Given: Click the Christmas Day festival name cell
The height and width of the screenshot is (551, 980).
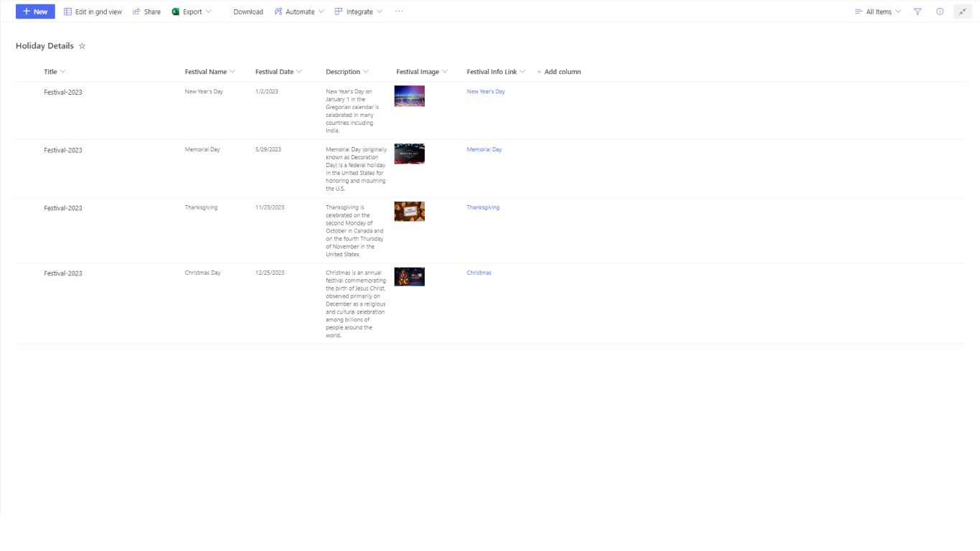Looking at the screenshot, I should coord(203,273).
